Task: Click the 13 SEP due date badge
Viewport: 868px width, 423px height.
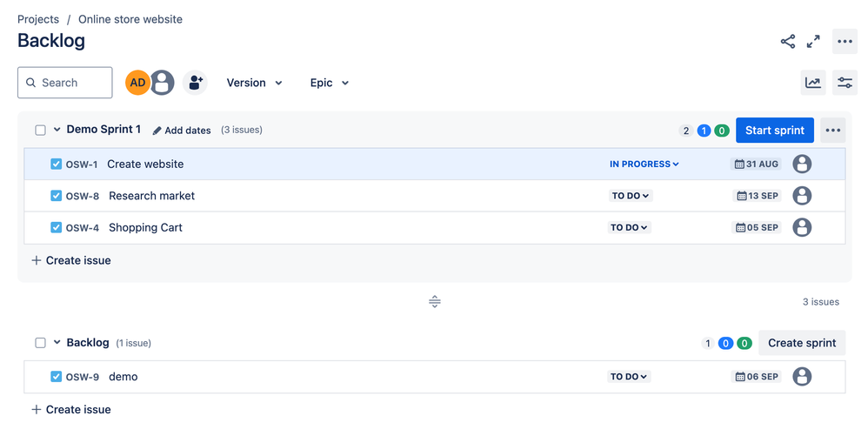Action: [x=757, y=196]
